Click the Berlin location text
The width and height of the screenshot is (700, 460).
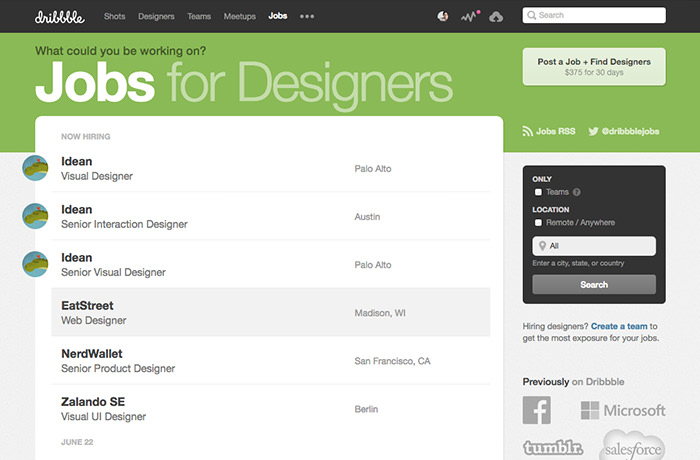[366, 409]
